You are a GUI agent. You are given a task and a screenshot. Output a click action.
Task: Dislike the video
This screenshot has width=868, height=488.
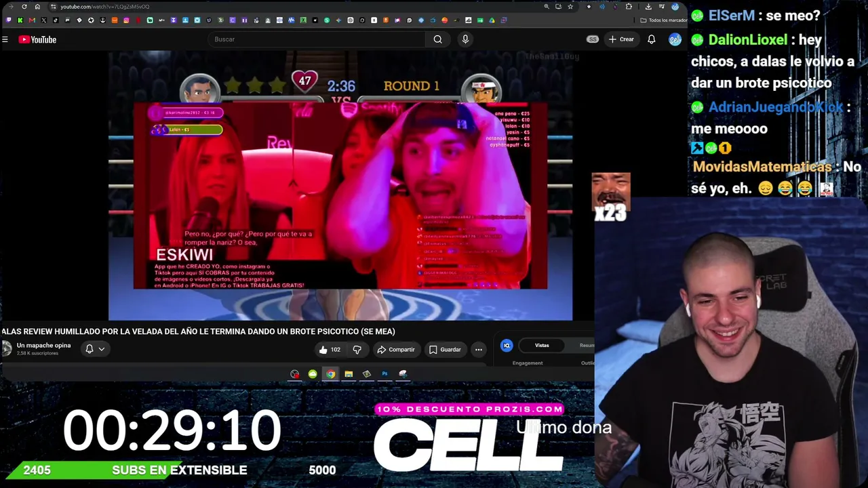[x=357, y=350]
